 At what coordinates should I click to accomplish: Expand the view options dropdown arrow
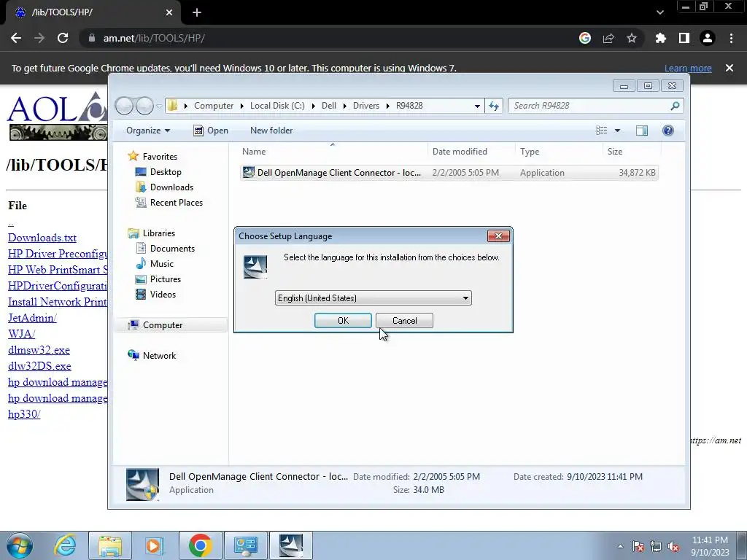pos(617,131)
